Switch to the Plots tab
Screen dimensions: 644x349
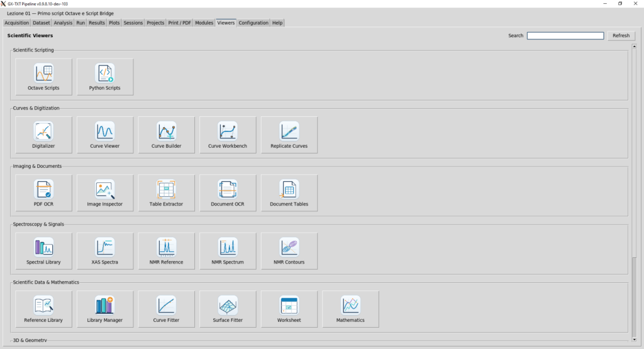point(114,23)
